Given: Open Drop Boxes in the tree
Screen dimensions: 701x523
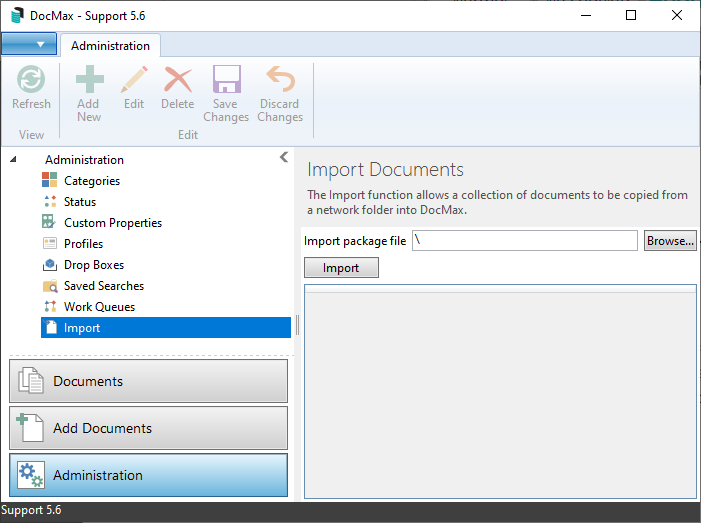Looking at the screenshot, I should coord(94,265).
